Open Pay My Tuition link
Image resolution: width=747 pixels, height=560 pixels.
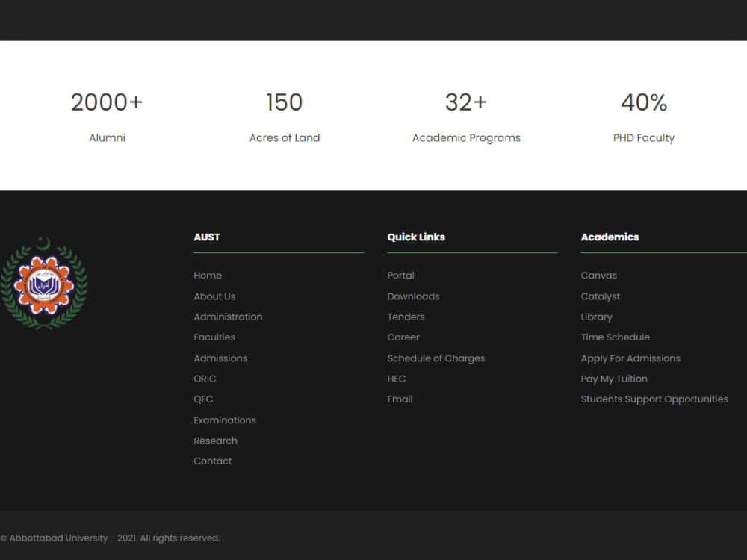click(x=614, y=379)
